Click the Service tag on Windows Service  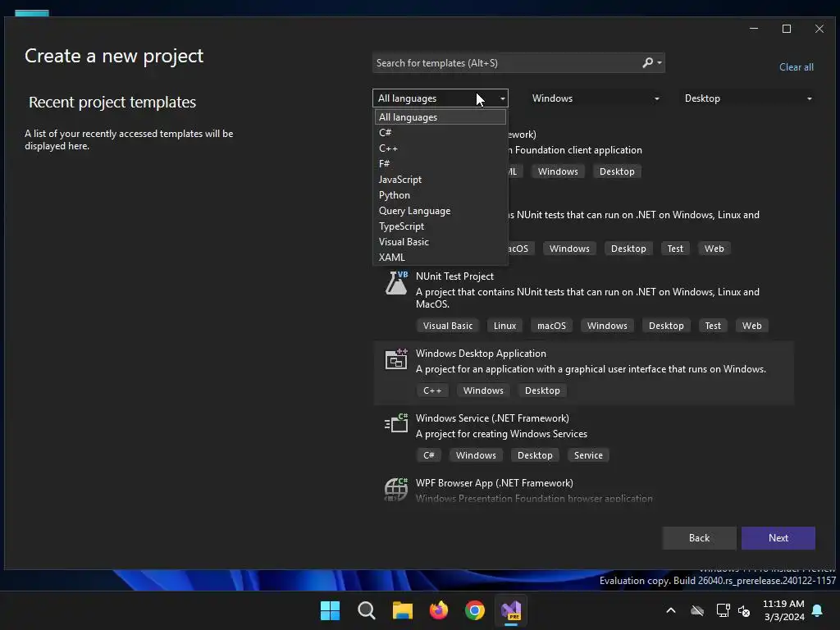coord(588,455)
